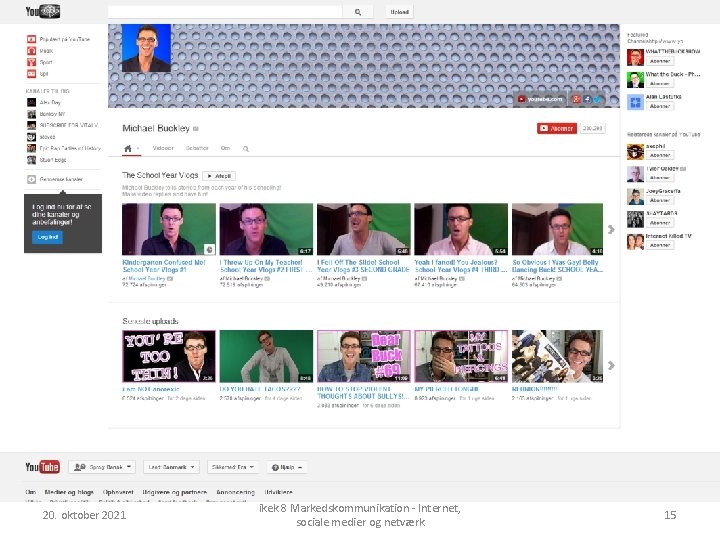This screenshot has width=720, height=540.
Task: Click the search magnifier button
Action: (358, 12)
